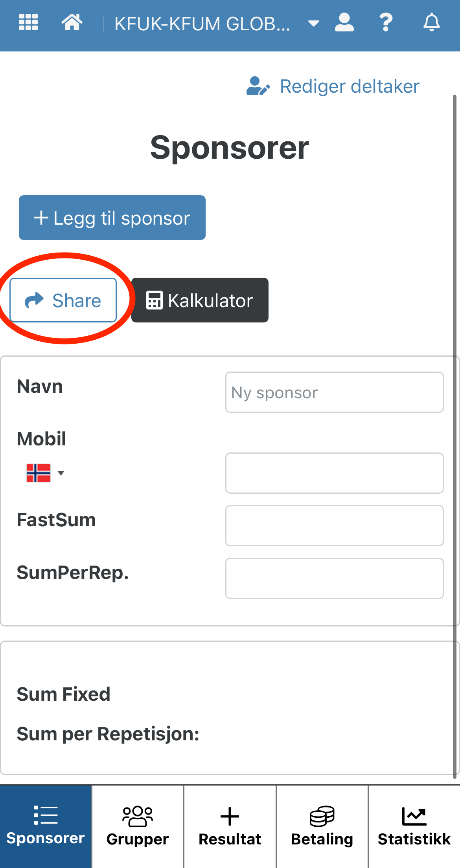Click the Legg til sponsor button
Screen dimensions: 460x868
(112, 218)
